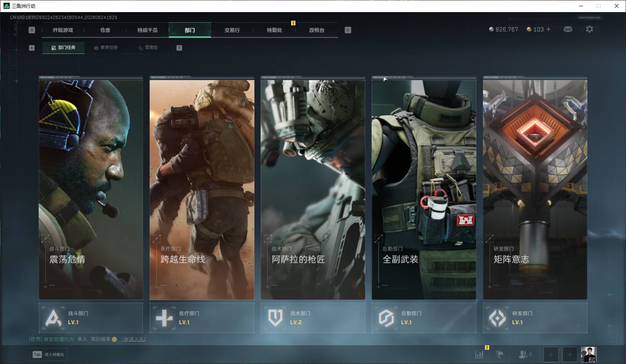Click the game logo in title bar
This screenshot has width=626, height=364.
(7, 6)
